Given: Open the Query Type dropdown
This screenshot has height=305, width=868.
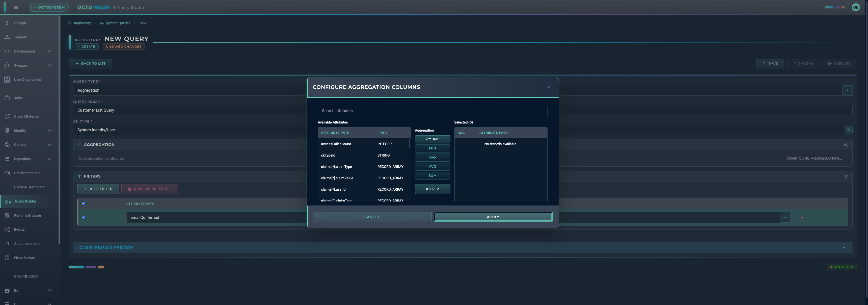Looking at the screenshot, I should click(847, 90).
